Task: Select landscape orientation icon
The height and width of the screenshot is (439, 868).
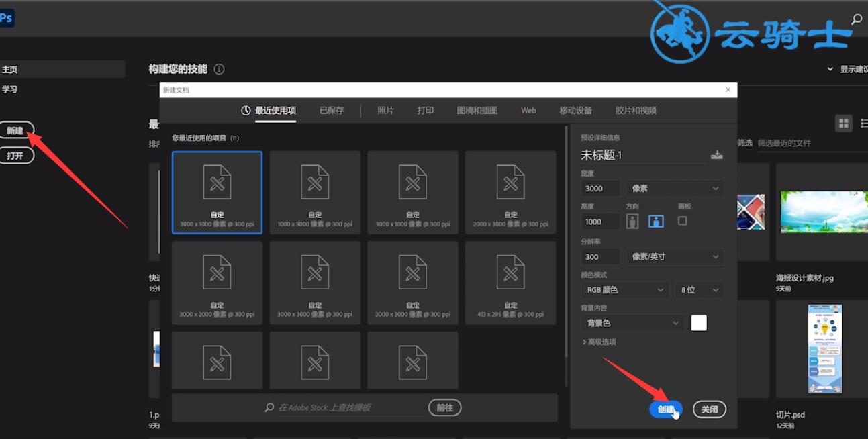Action: 656,221
